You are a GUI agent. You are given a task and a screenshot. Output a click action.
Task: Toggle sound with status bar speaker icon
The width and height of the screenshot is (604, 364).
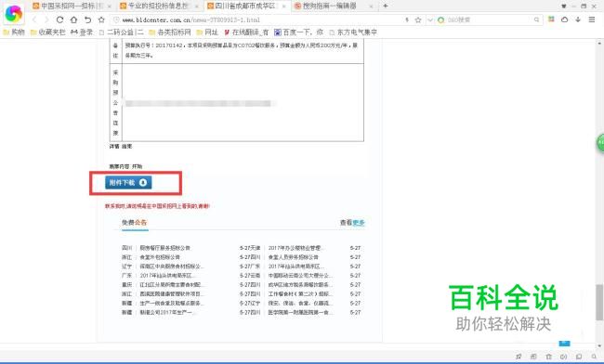pos(563,357)
